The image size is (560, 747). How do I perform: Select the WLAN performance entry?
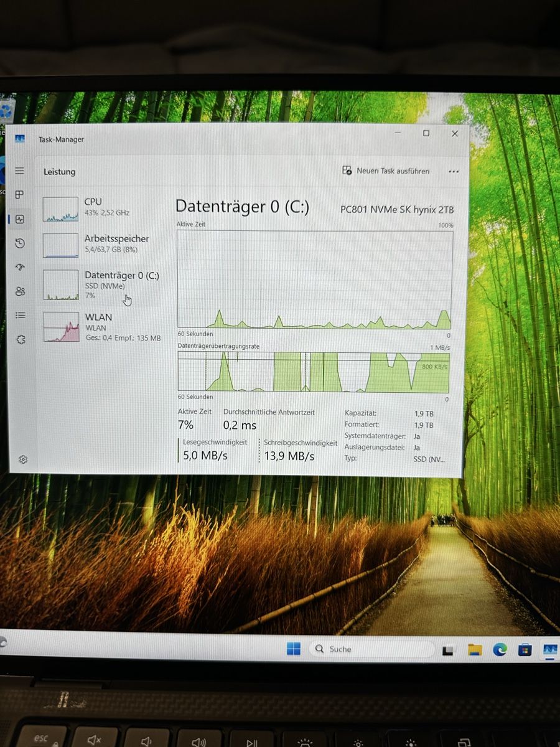[101, 327]
